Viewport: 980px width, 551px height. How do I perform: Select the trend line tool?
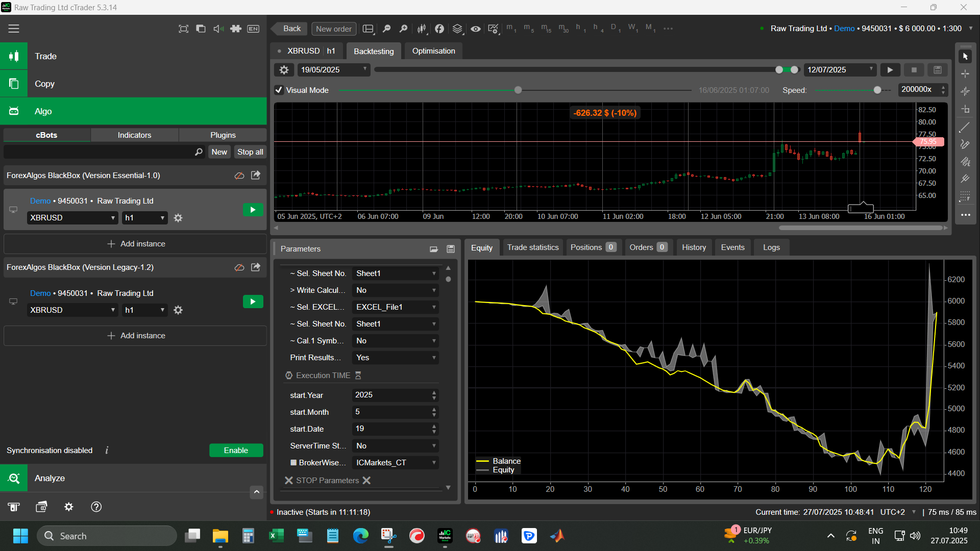point(965,127)
